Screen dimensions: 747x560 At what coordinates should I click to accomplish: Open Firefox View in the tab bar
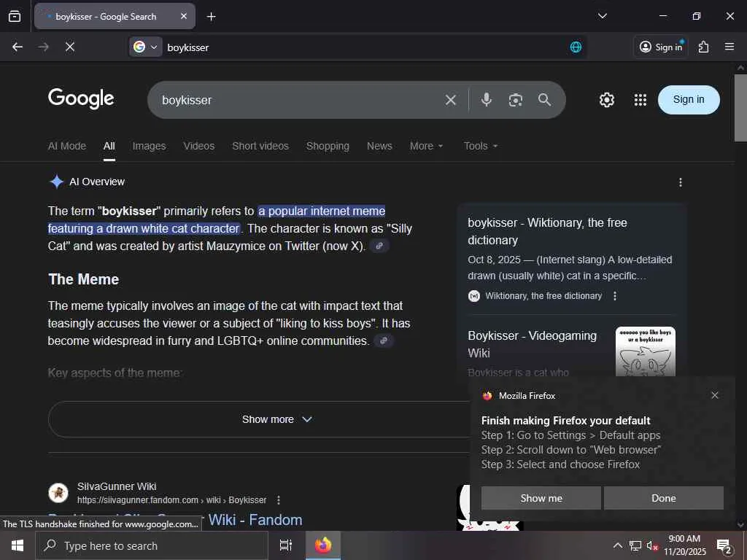(x=15, y=16)
